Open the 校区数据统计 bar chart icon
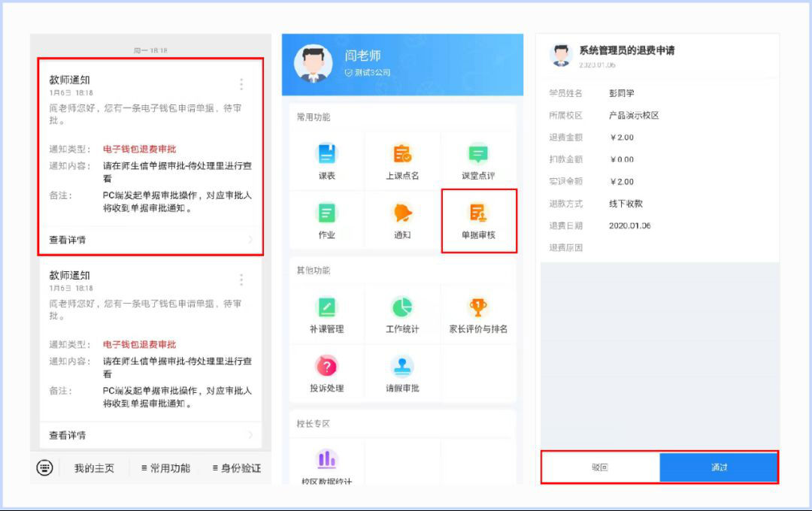 [327, 459]
